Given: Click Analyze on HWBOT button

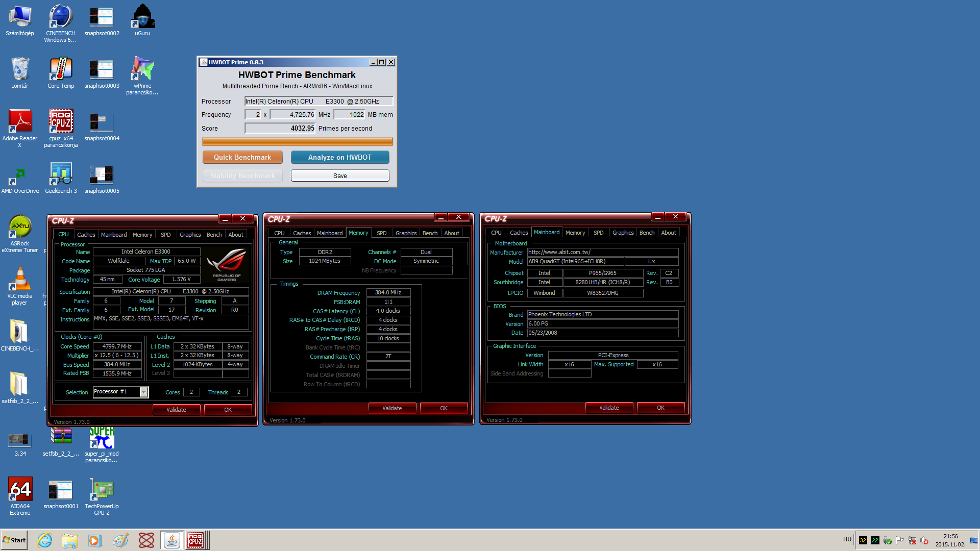Looking at the screenshot, I should coord(340,157).
